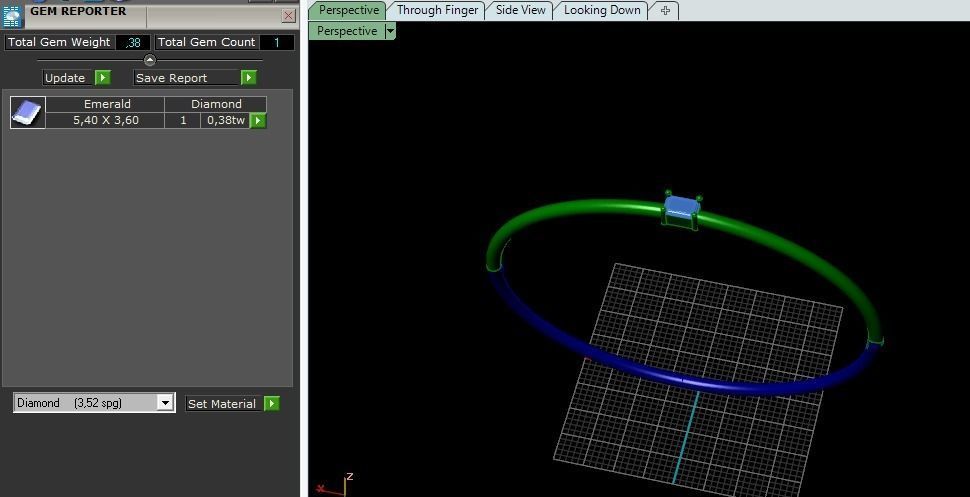This screenshot has height=497, width=970.
Task: Click the green arrow next to Set Material
Action: [272, 404]
